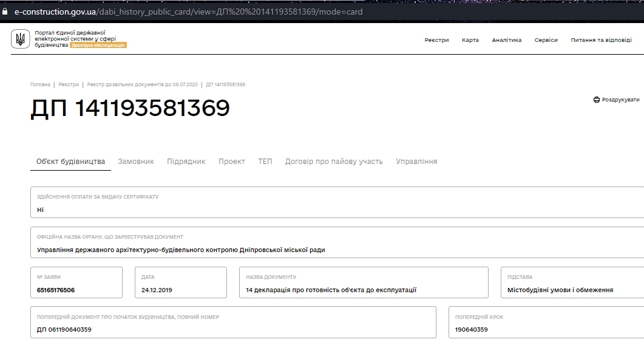Click the № ЗАЯВИ field label

point(49,277)
